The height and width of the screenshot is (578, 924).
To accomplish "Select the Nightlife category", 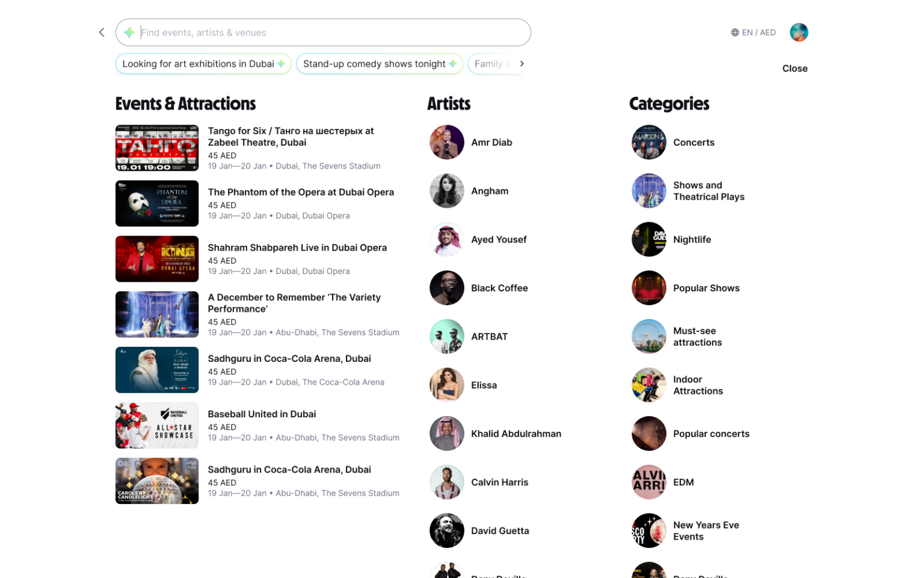I will tap(692, 240).
